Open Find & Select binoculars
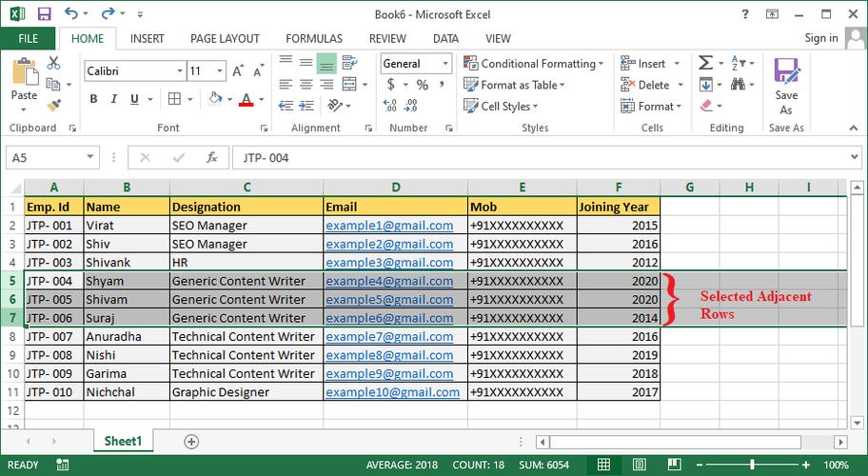This screenshot has width=868, height=476. (x=738, y=84)
